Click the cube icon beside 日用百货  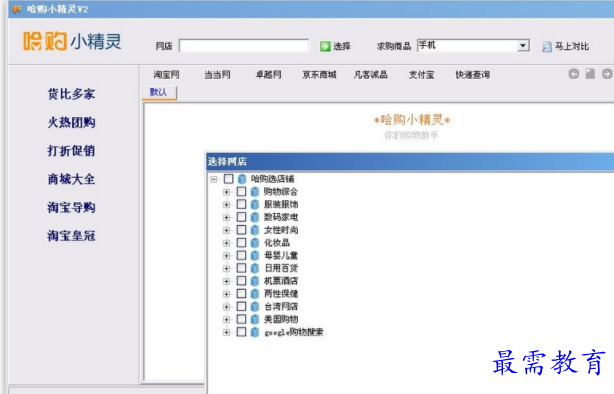point(255,268)
